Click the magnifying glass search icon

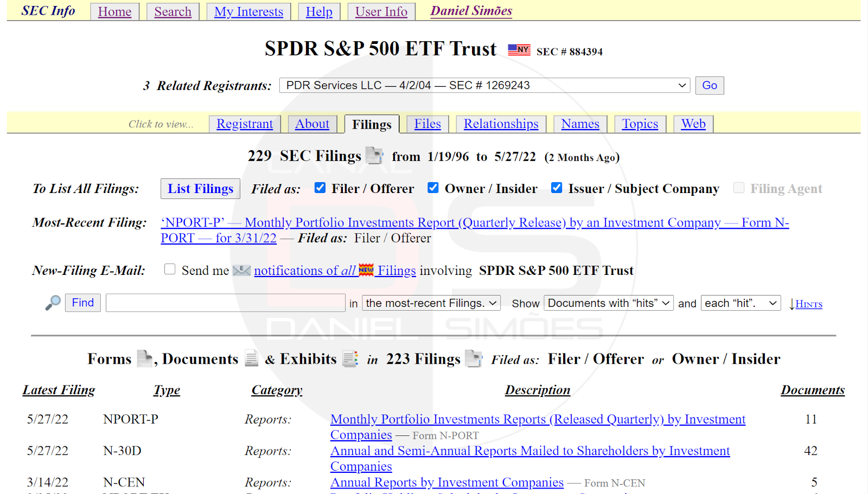(53, 303)
